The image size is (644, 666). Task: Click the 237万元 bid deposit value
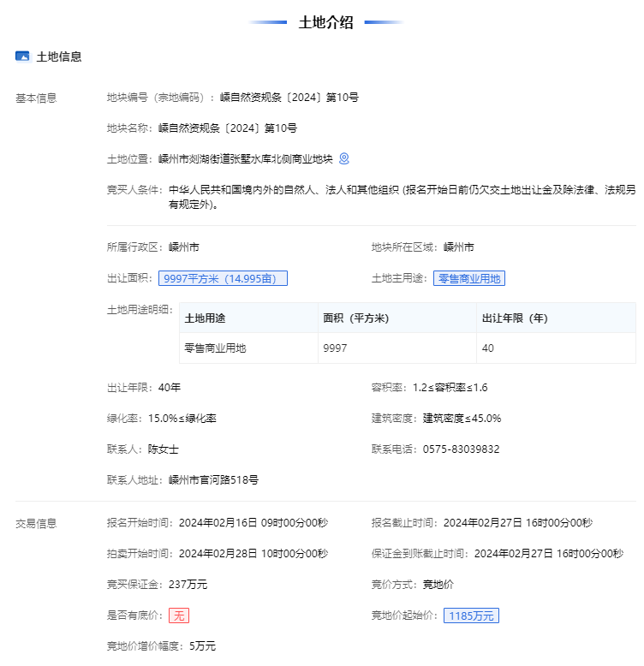[188, 585]
